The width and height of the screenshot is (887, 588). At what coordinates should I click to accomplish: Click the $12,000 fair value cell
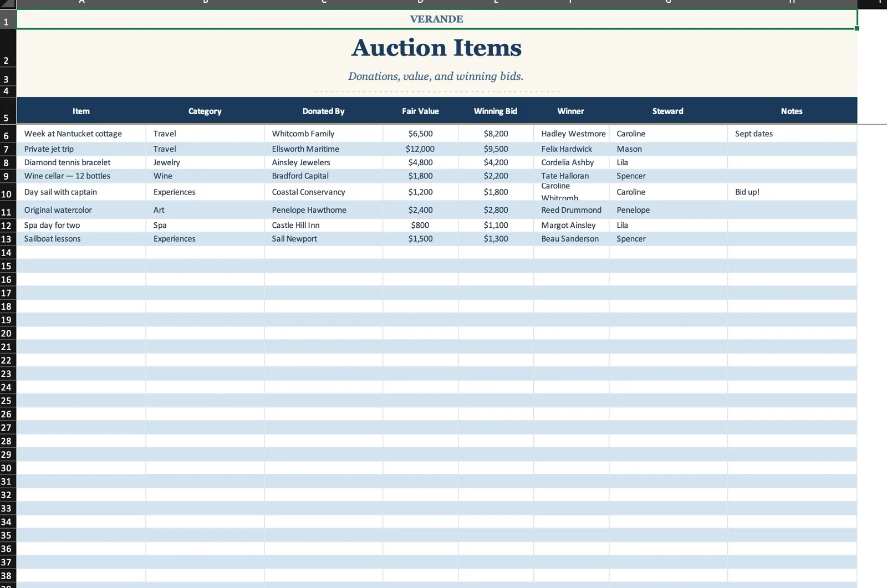click(x=420, y=149)
